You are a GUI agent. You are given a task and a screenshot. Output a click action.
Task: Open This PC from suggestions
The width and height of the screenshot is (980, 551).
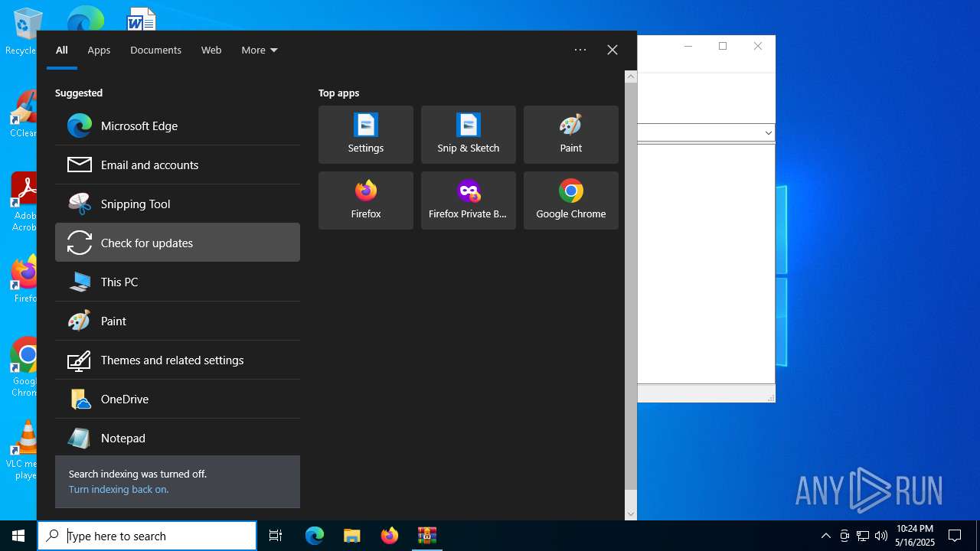coord(178,282)
